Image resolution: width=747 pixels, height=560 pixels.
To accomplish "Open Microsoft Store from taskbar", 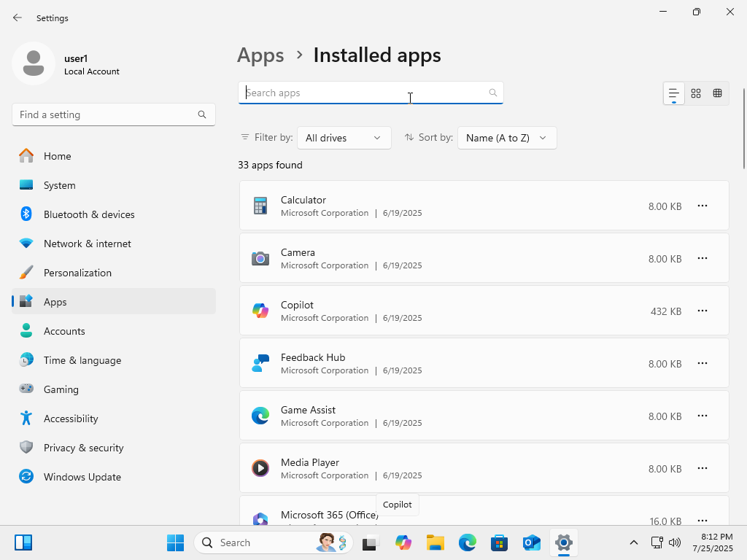I will tap(499, 542).
